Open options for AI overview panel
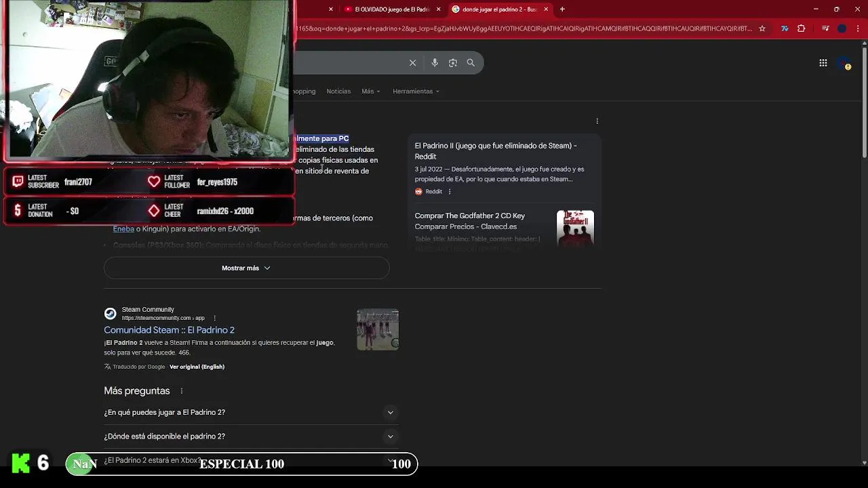The height and width of the screenshot is (488, 868). point(597,121)
